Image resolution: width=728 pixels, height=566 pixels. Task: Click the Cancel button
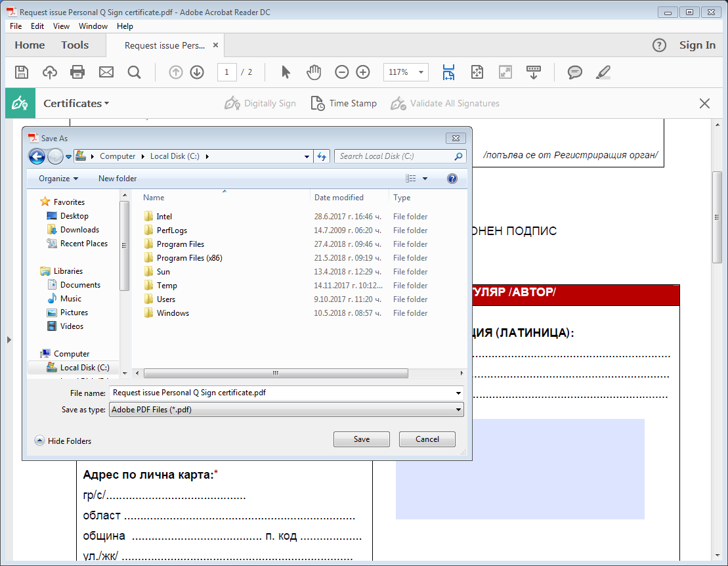(427, 439)
